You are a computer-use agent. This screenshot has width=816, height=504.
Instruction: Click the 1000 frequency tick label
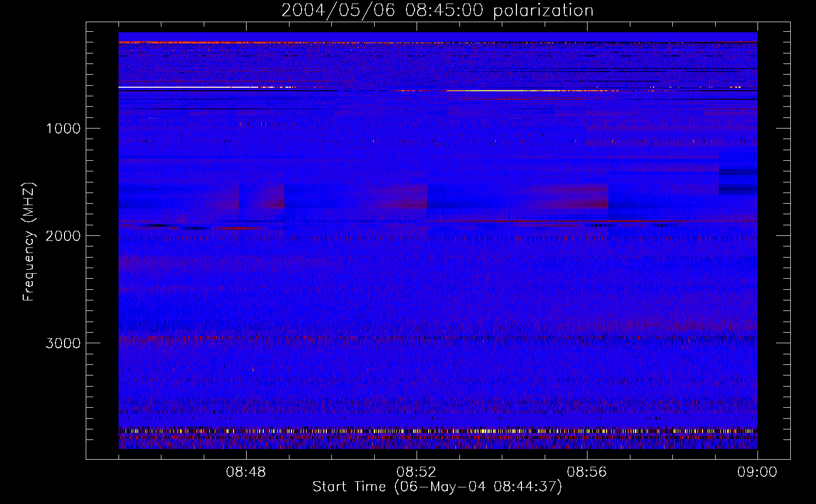tap(63, 129)
